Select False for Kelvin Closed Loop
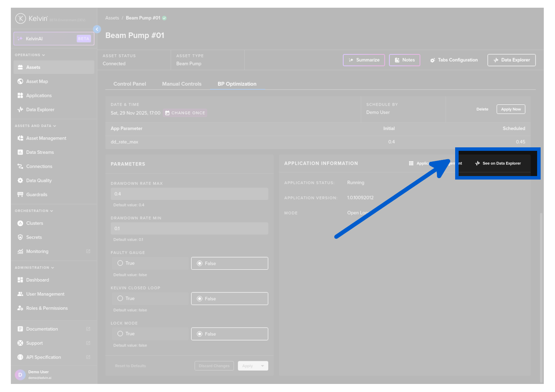Screen dimensions: 555x392 200,299
